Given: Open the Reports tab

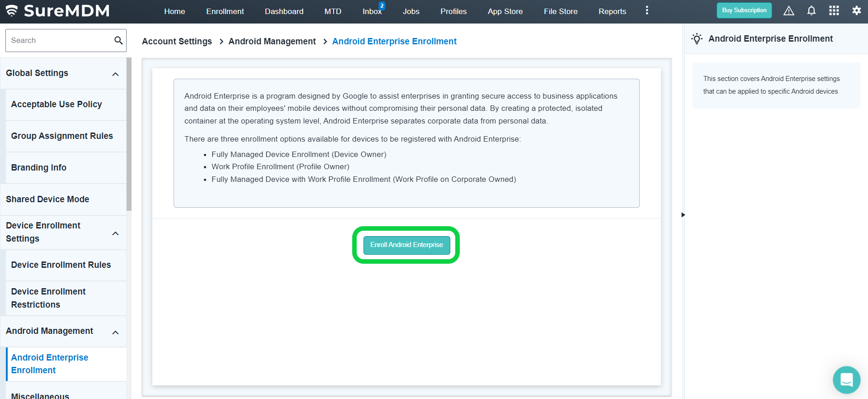Looking at the screenshot, I should point(612,11).
